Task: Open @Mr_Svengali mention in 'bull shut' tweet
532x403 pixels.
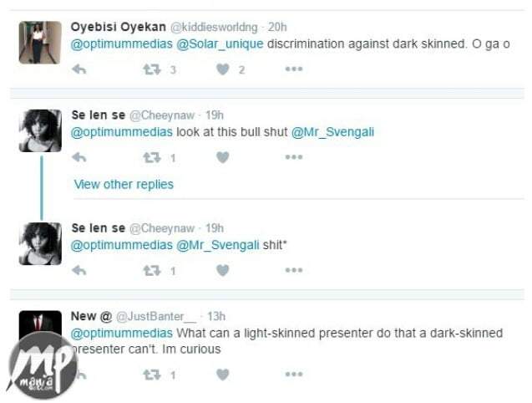Action: tap(332, 132)
